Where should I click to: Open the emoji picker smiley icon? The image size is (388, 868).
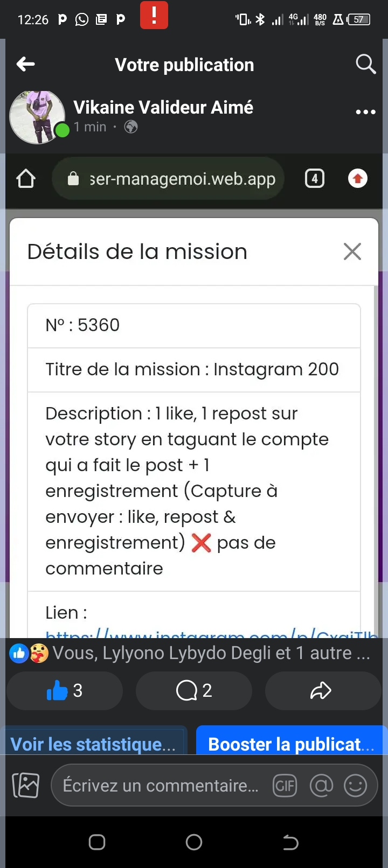(356, 786)
